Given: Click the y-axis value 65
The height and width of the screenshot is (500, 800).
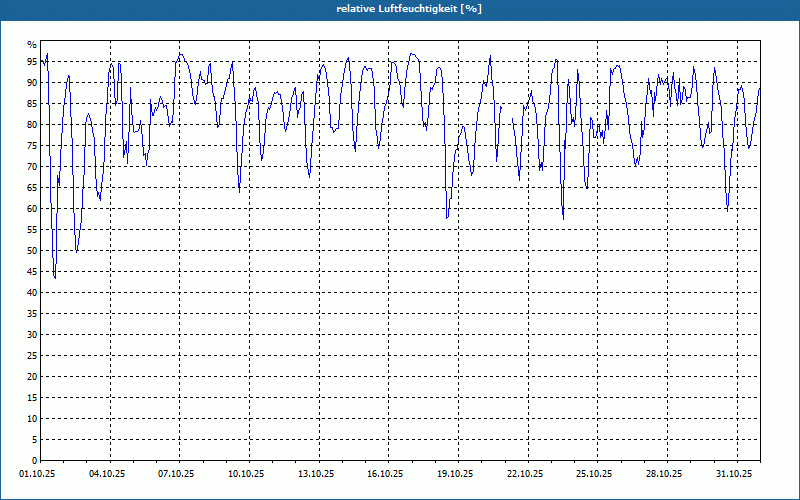Looking at the screenshot, I should [32, 188].
